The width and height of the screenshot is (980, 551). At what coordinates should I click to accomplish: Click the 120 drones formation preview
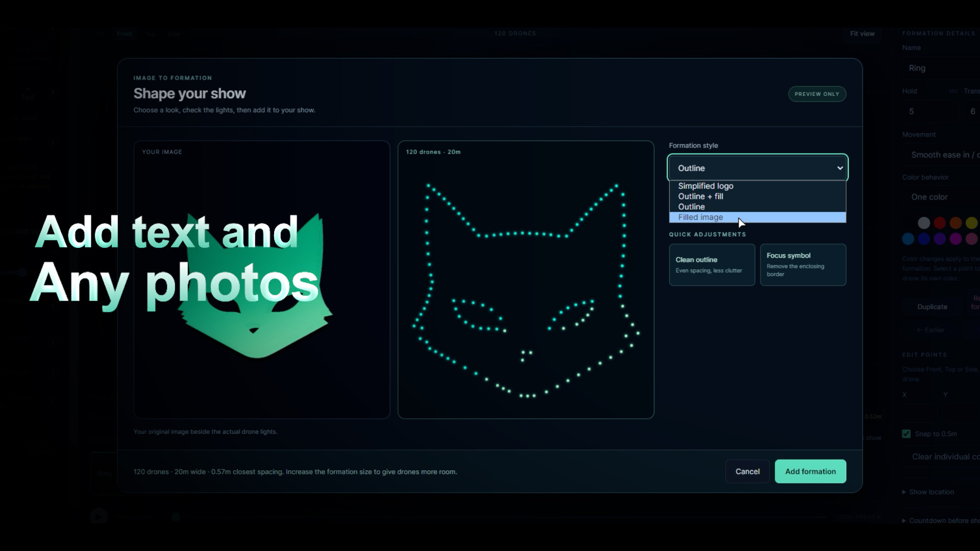(526, 280)
